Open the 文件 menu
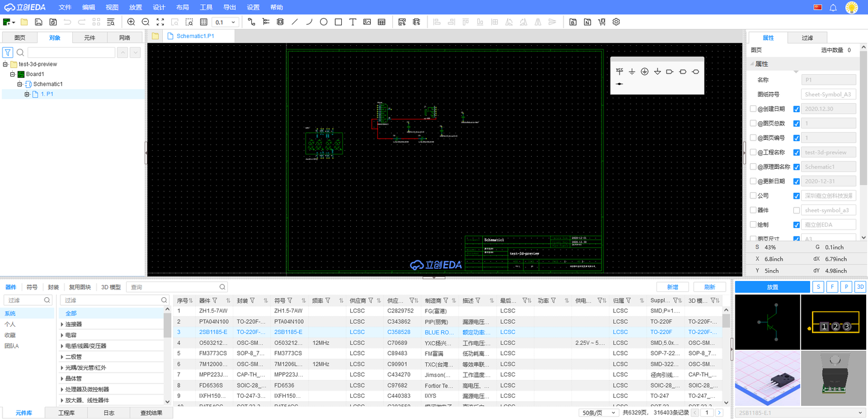The height and width of the screenshot is (419, 868). [x=65, y=7]
